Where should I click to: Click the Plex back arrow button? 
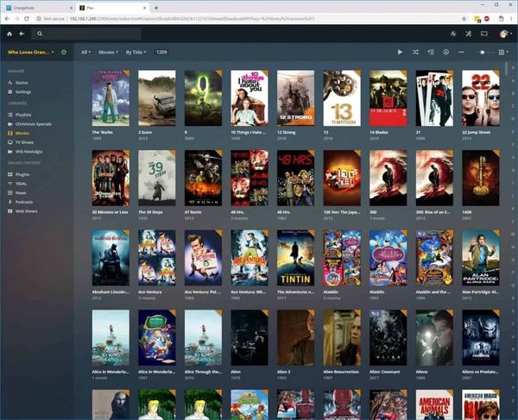click(x=22, y=34)
